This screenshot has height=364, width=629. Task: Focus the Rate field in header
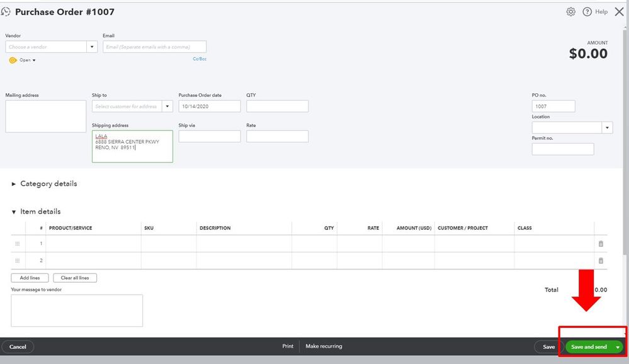tap(277, 137)
